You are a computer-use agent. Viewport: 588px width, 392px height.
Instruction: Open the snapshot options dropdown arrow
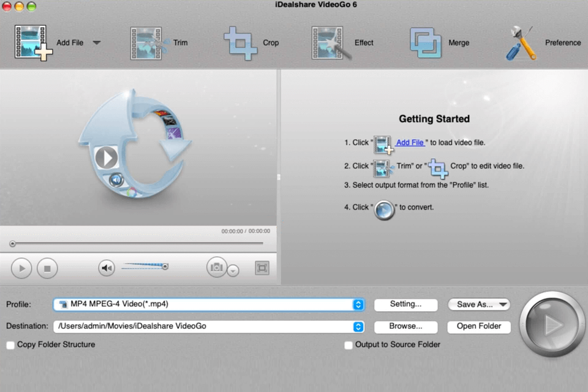233,271
